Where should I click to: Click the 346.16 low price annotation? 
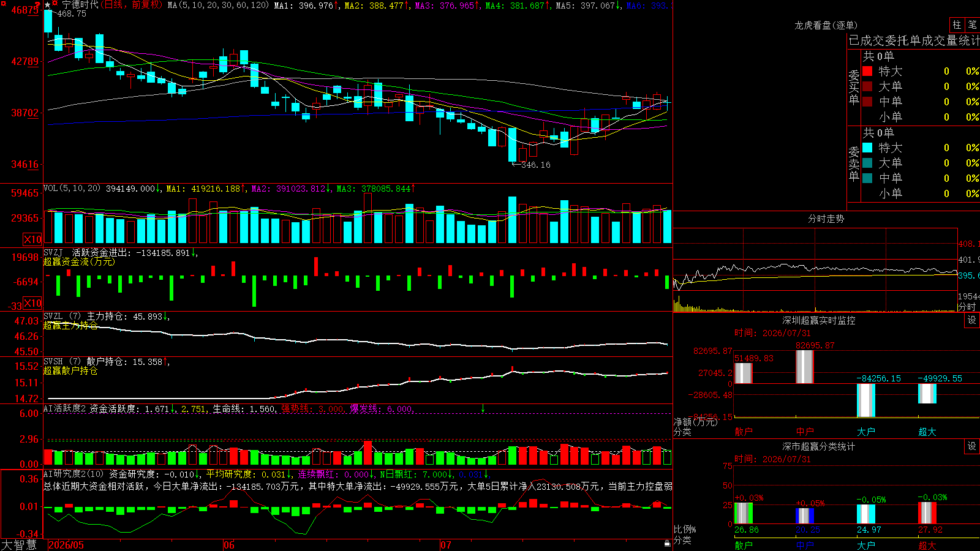point(535,165)
